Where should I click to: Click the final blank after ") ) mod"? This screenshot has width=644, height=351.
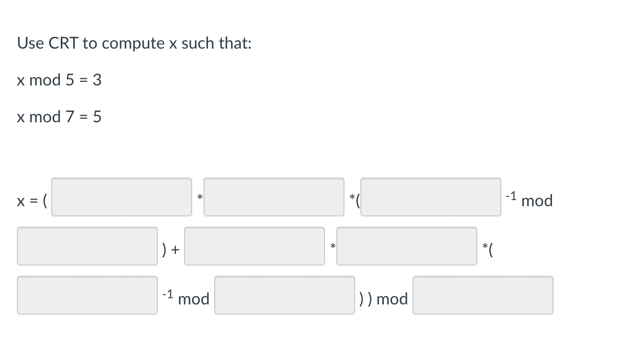[483, 295]
